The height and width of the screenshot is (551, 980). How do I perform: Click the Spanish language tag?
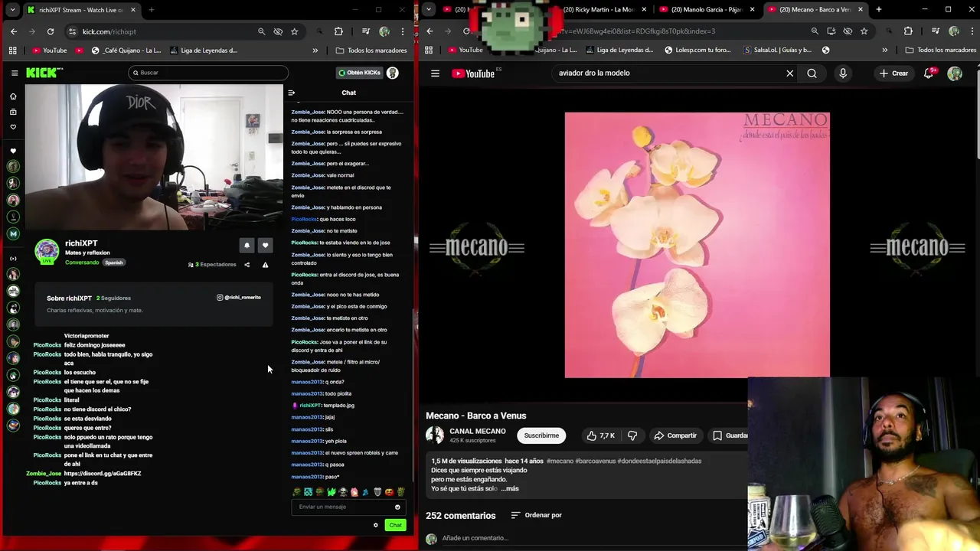[x=114, y=262]
